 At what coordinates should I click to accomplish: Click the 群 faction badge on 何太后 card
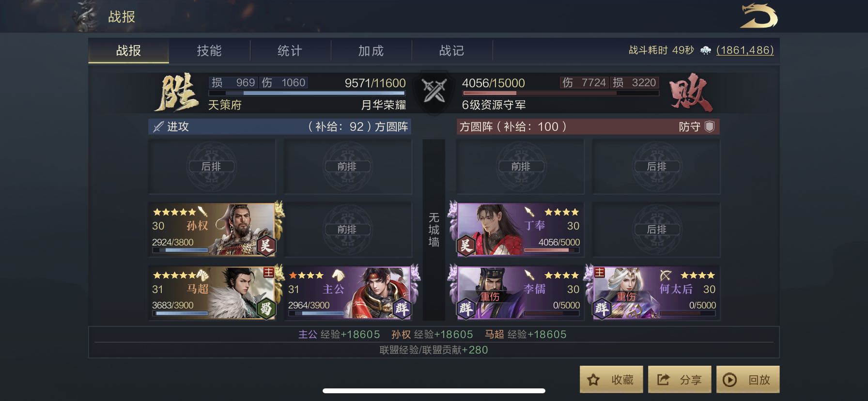pos(602,308)
